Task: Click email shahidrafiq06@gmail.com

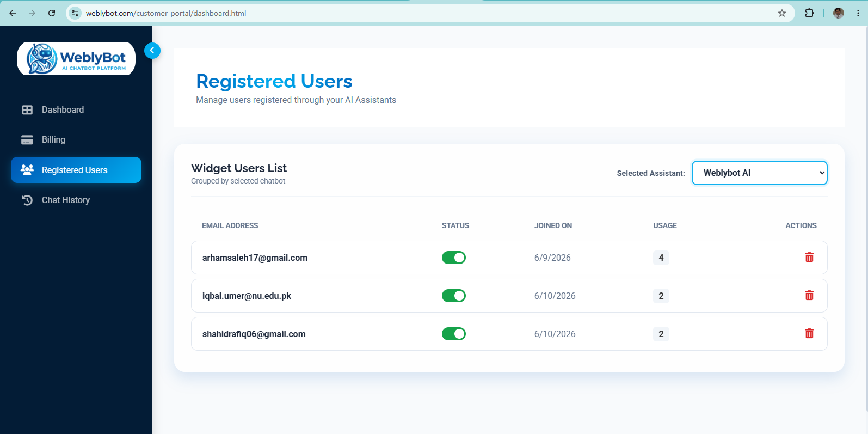Action: pos(254,334)
